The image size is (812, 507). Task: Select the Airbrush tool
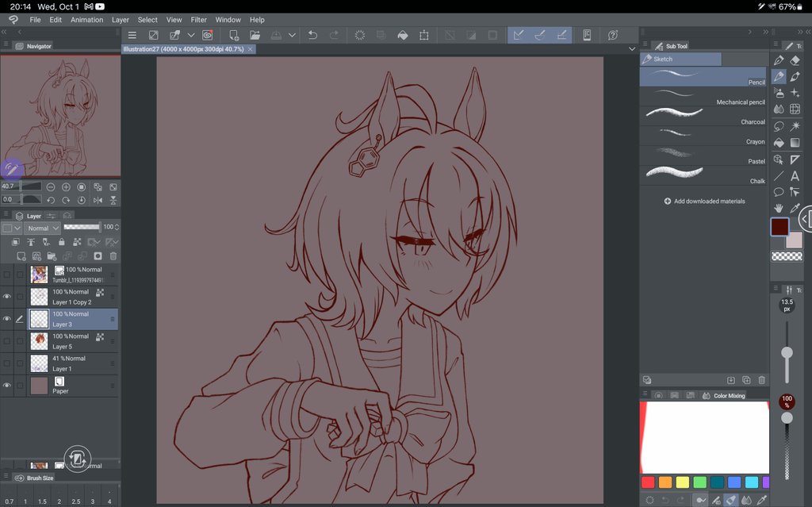(x=779, y=95)
